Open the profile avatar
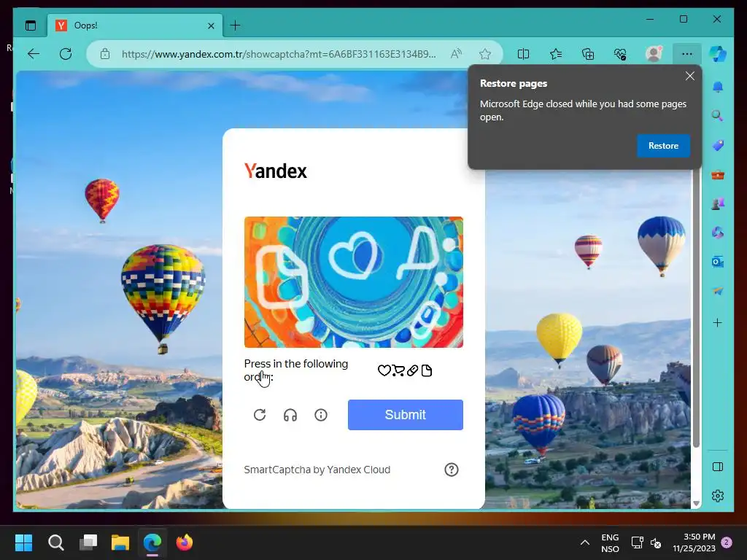747x560 pixels. coord(654,54)
